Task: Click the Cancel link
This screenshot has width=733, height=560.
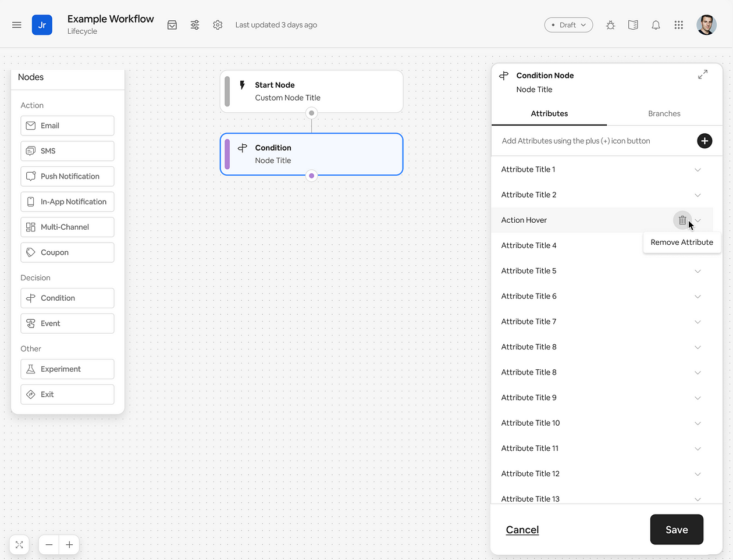Action: pos(522,530)
